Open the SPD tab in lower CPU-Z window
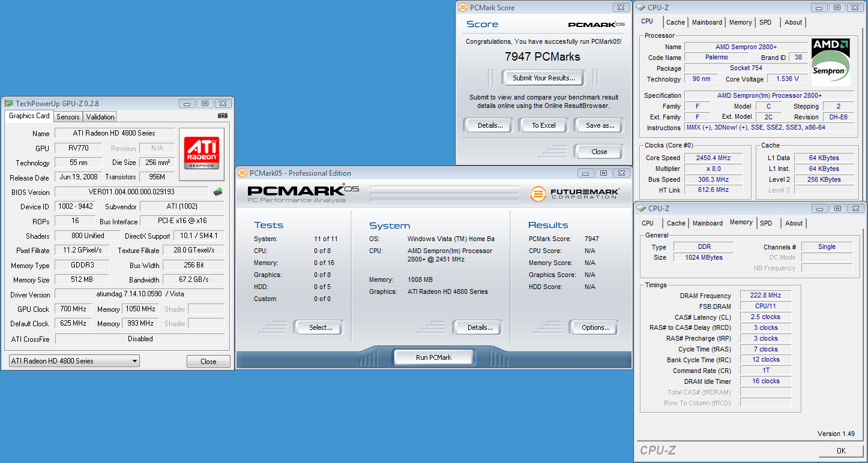 [x=766, y=223]
